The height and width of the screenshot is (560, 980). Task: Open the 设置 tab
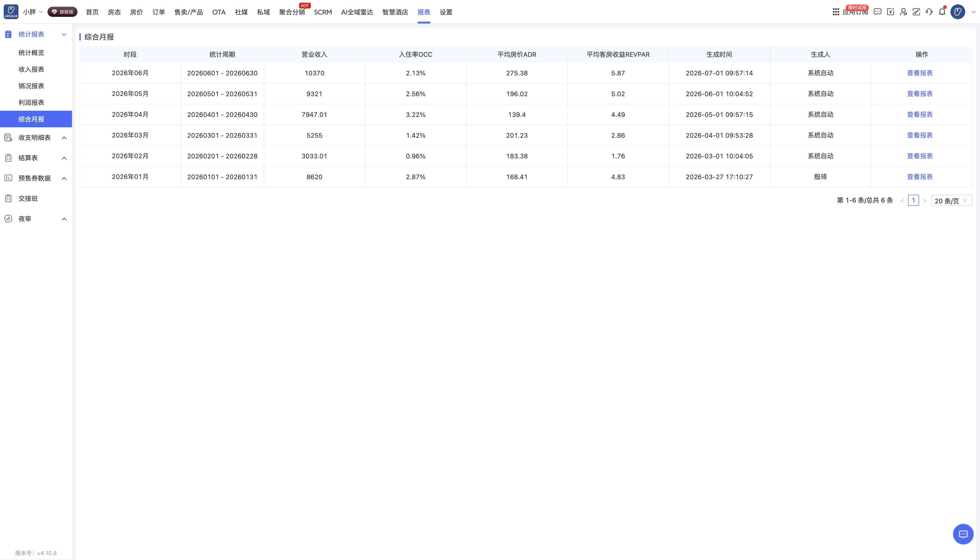click(x=446, y=12)
